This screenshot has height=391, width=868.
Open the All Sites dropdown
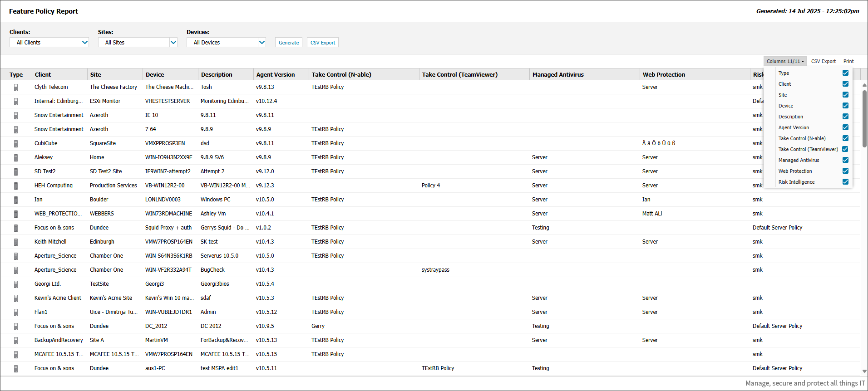(138, 42)
